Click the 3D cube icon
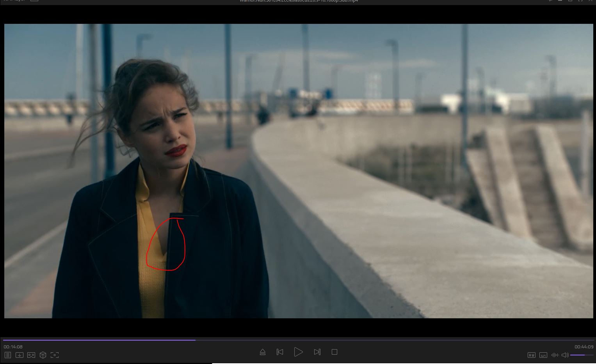This screenshot has height=364, width=596. (43, 355)
